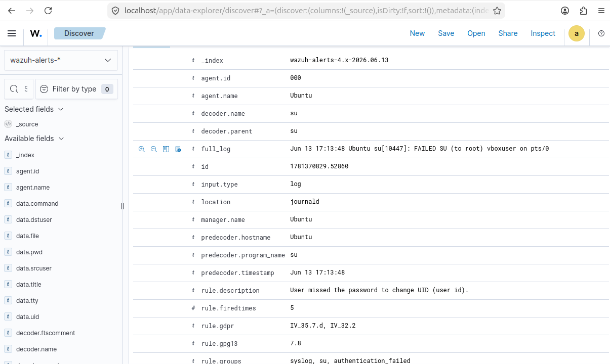Go back in browser history
This screenshot has height=364, width=610.
coord(12,11)
